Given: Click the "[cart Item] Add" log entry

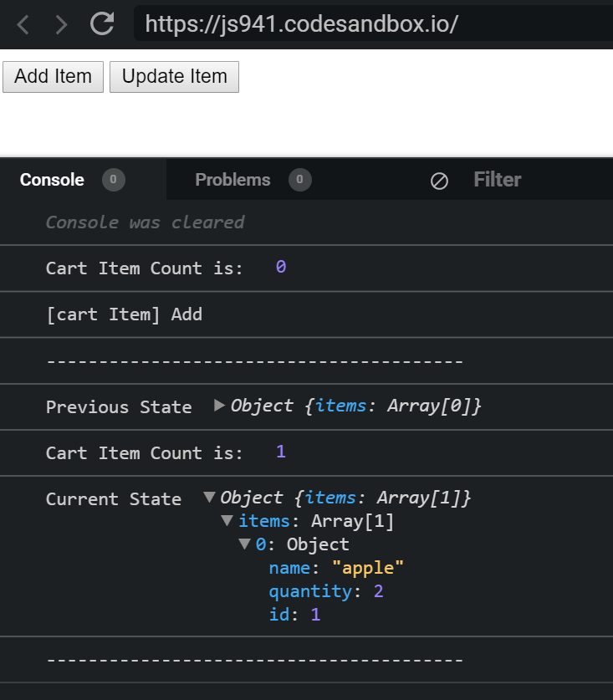Looking at the screenshot, I should (x=124, y=314).
